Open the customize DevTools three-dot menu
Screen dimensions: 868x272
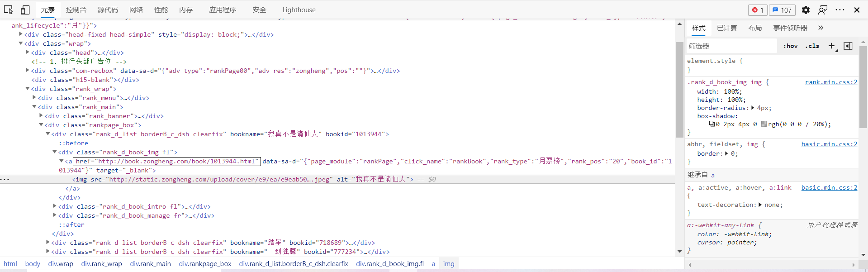click(x=840, y=10)
